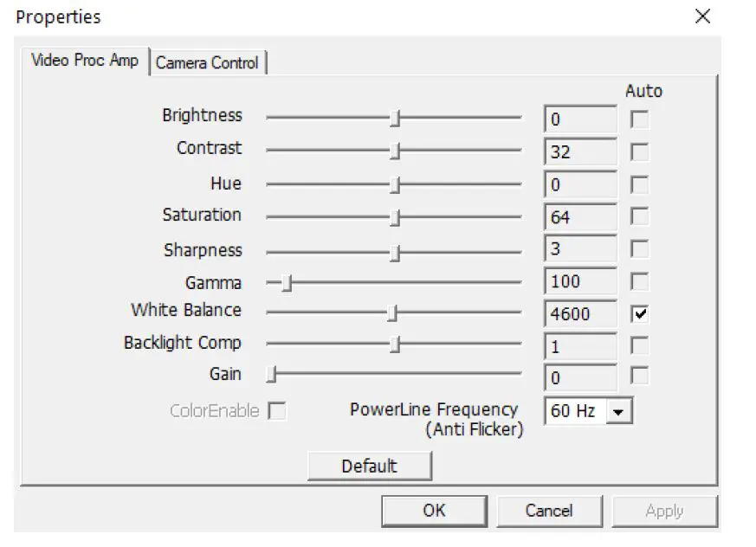Enable Auto checkbox for Backlight Comp
The width and height of the screenshot is (756, 547).
[x=640, y=346]
